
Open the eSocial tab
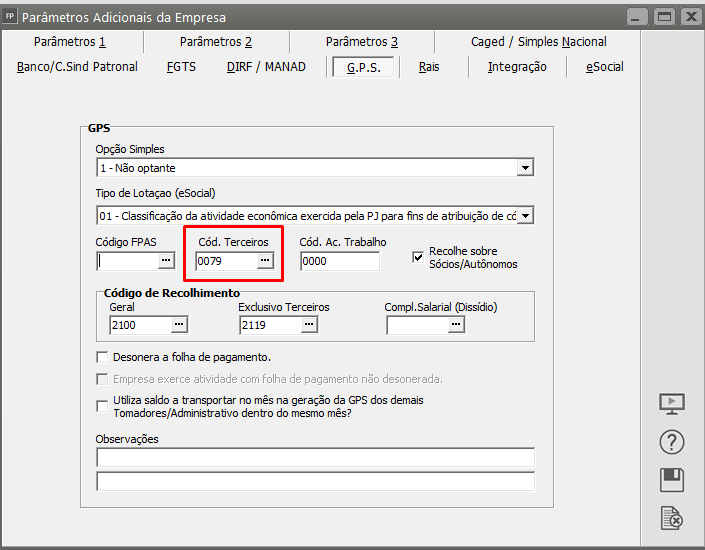click(604, 67)
